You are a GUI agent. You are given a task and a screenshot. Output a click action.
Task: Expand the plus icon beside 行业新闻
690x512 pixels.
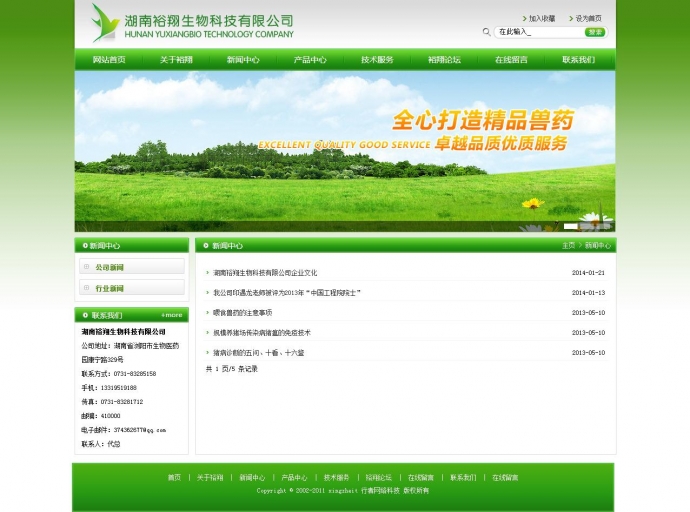[87, 288]
